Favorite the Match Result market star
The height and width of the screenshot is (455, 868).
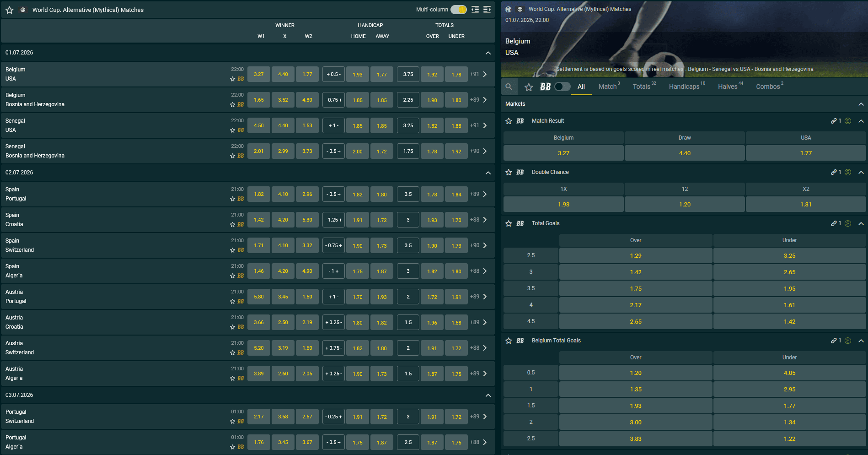pos(509,121)
